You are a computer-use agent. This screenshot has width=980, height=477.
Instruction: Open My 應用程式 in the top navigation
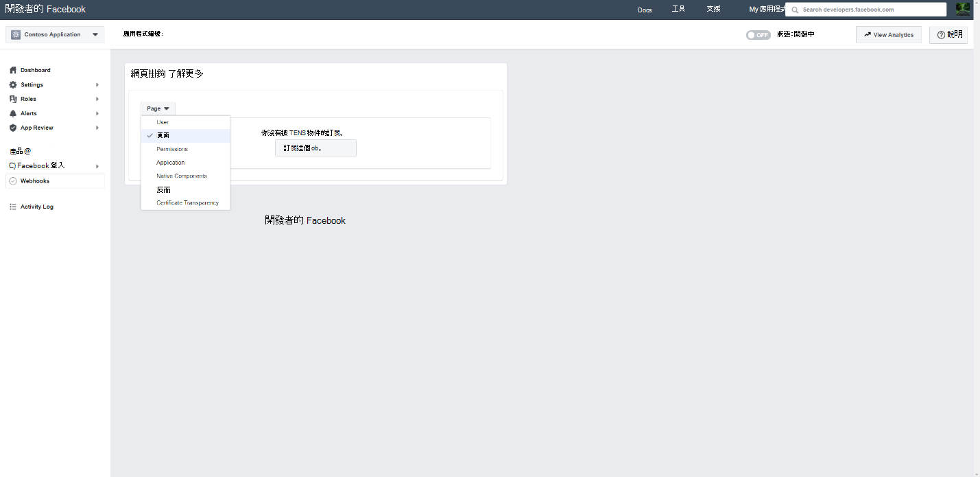767,9
